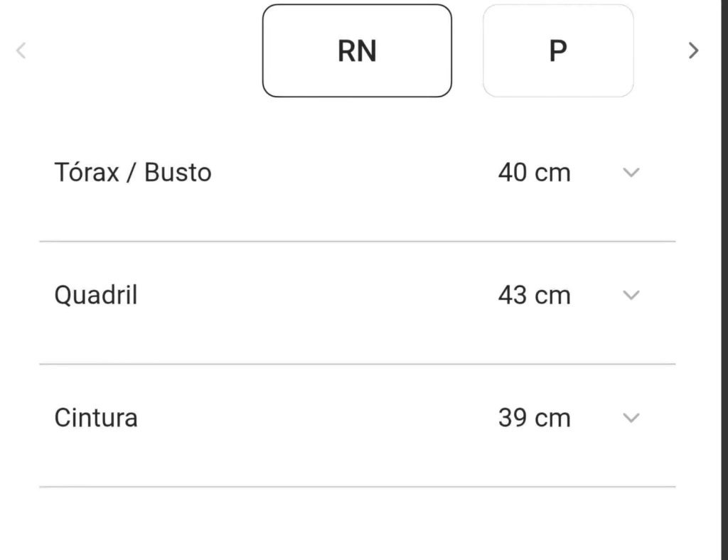Click empty space between Quadril and 43 cm

tap(316, 295)
